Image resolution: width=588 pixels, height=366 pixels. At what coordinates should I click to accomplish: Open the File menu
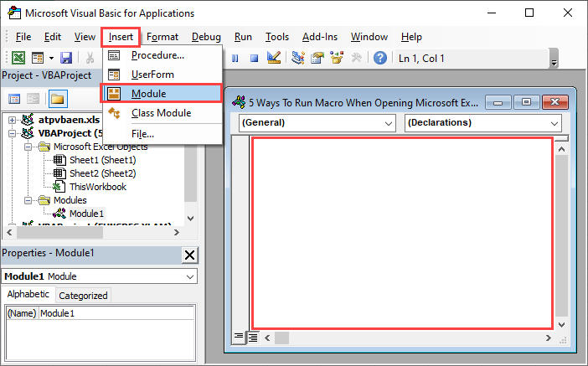(23, 37)
